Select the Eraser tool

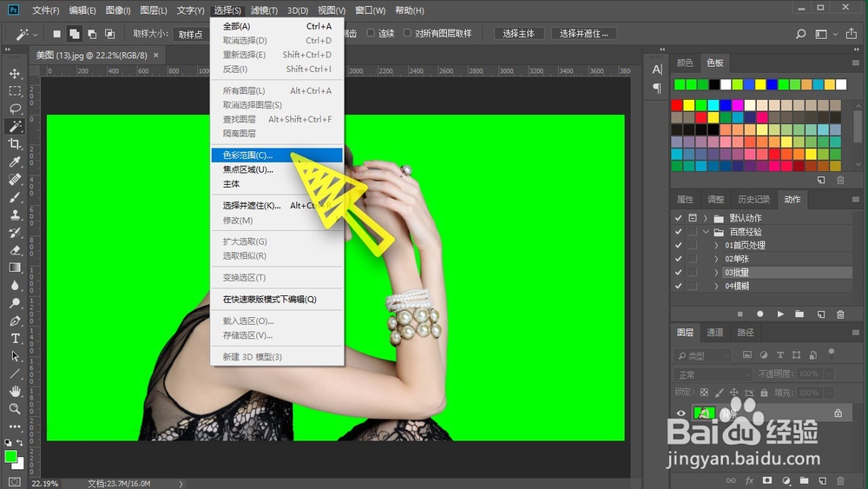click(15, 250)
